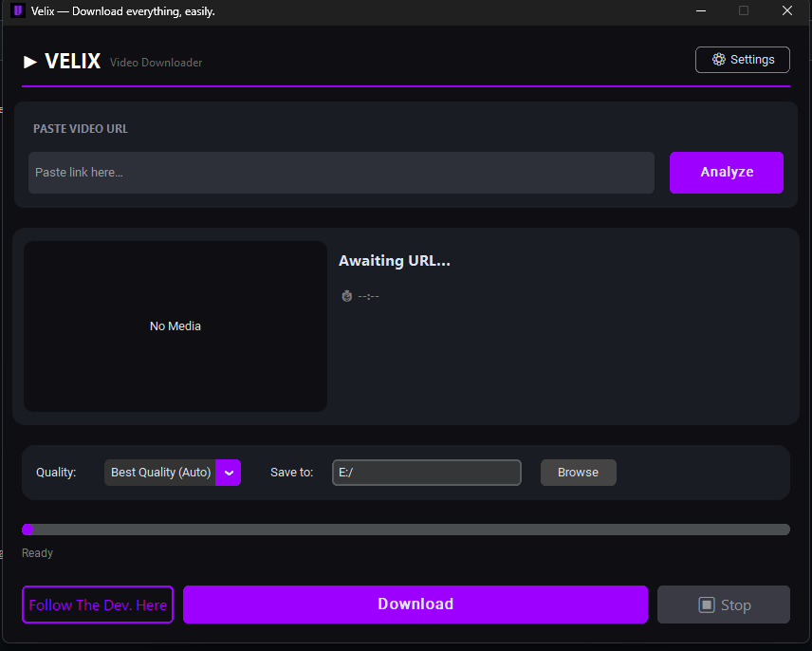This screenshot has height=651, width=812.
Task: Click the stopwatch duration icon
Action: click(x=347, y=296)
